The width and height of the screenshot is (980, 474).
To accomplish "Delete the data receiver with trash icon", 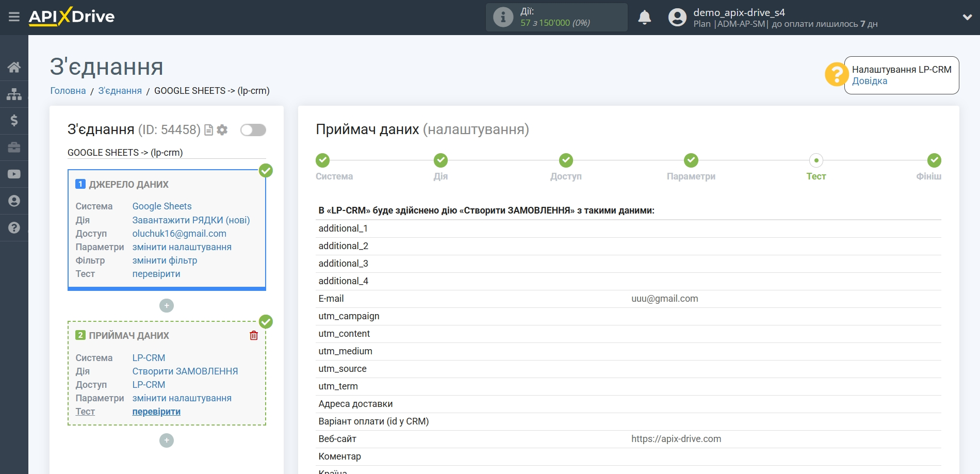I will coord(254,336).
